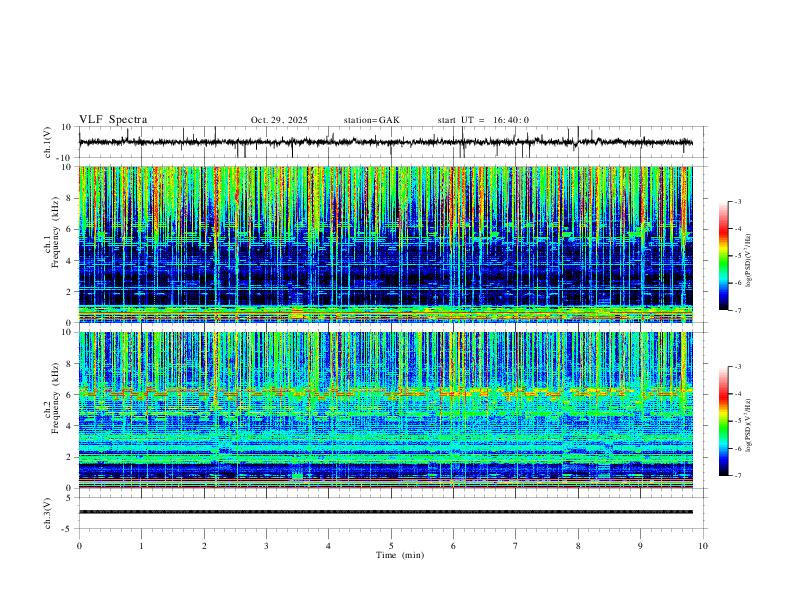Click time axis tick label "3"
Screen dimensions: 792x612
pyautogui.click(x=266, y=546)
